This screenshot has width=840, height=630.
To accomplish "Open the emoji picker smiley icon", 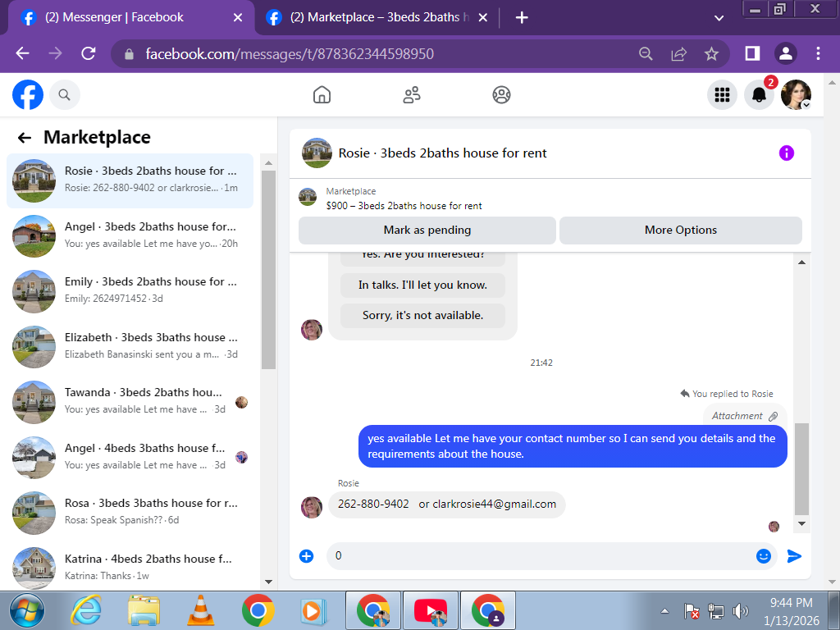I will tap(764, 556).
